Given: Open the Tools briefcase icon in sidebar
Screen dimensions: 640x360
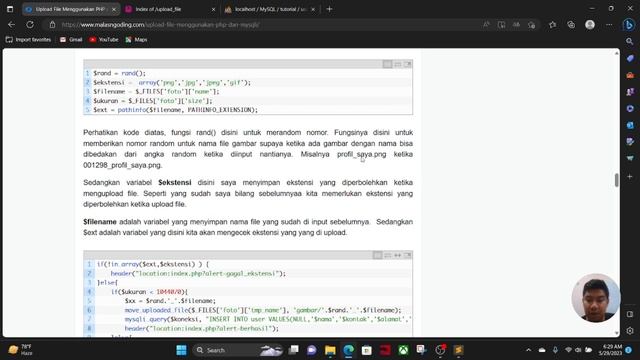Looking at the screenshot, I should pyautogui.click(x=630, y=75).
